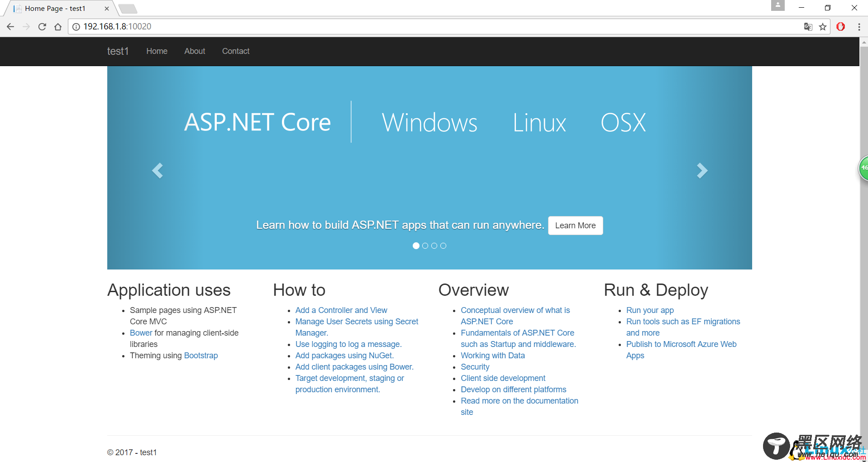Click the carousel previous arrow
868x462 pixels.
pos(157,171)
